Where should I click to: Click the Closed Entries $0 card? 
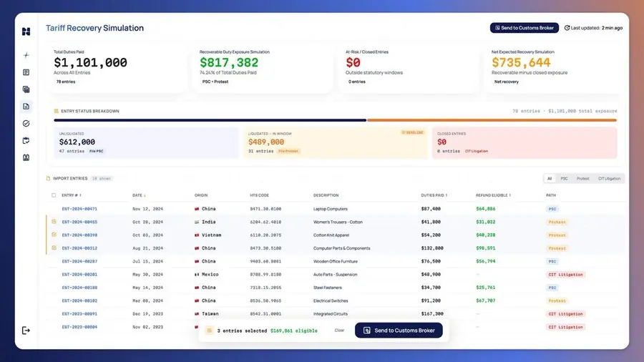coord(525,143)
